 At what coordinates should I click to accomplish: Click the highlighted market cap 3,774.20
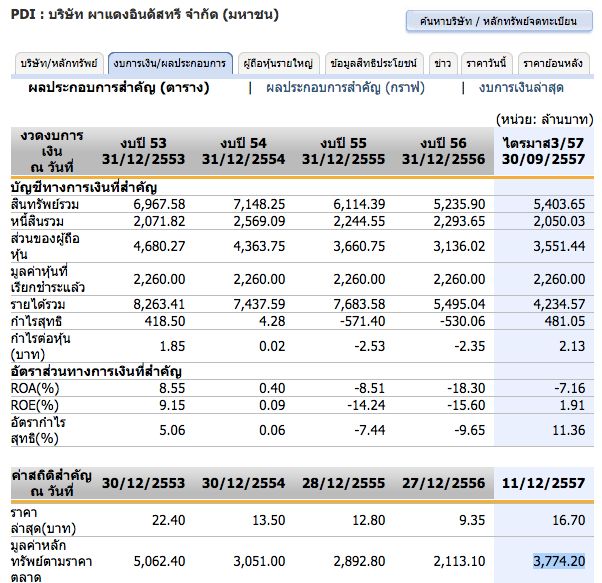click(x=559, y=562)
